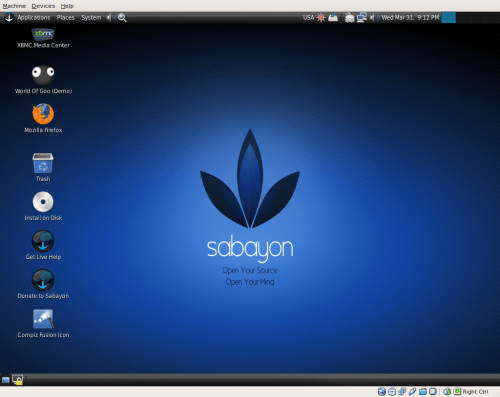Open the VirtualBox Help menu

67,6
